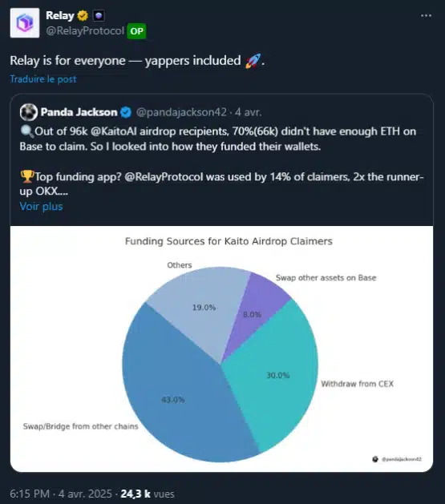445x504 pixels.
Task: Open the pie chart image thumbnail
Action: (221, 349)
